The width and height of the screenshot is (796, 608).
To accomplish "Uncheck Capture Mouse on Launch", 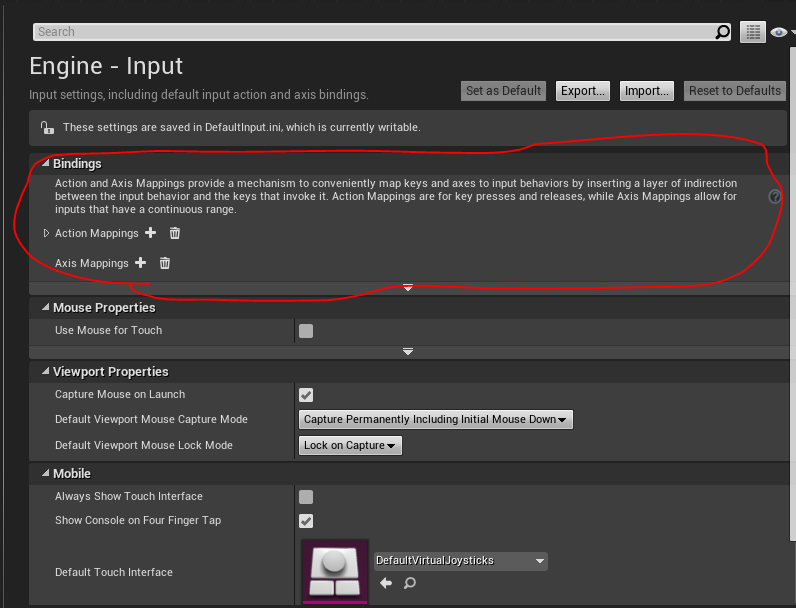I will coord(306,395).
